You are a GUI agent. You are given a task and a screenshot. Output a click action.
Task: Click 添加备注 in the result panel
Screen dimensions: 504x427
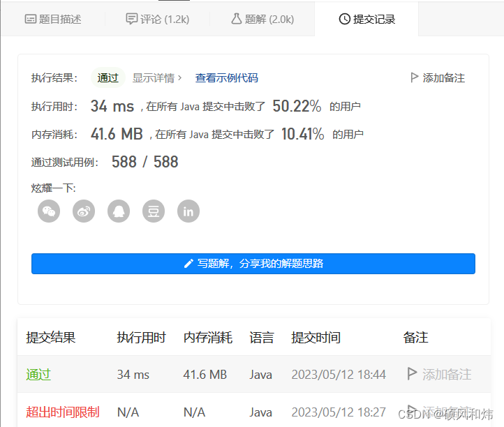pyautogui.click(x=438, y=77)
